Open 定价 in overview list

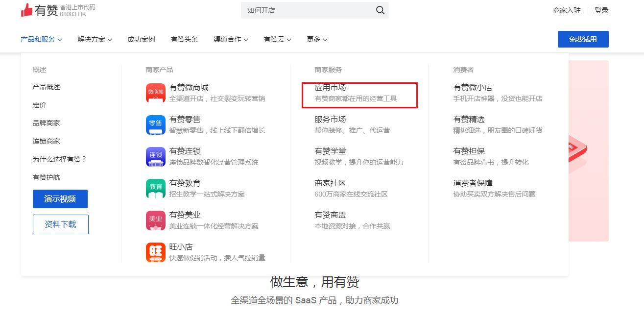click(40, 105)
